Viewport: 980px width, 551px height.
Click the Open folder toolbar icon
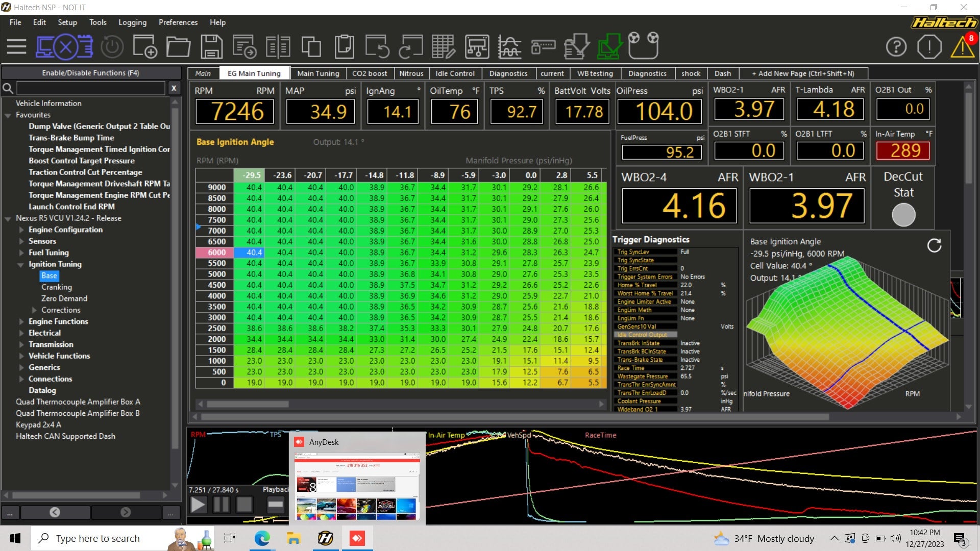point(178,46)
